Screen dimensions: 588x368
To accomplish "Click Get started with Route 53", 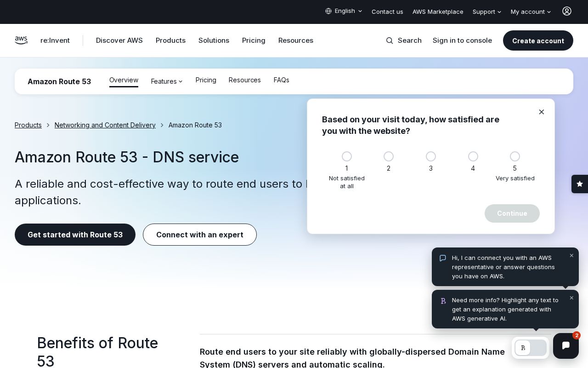I will coord(75,235).
